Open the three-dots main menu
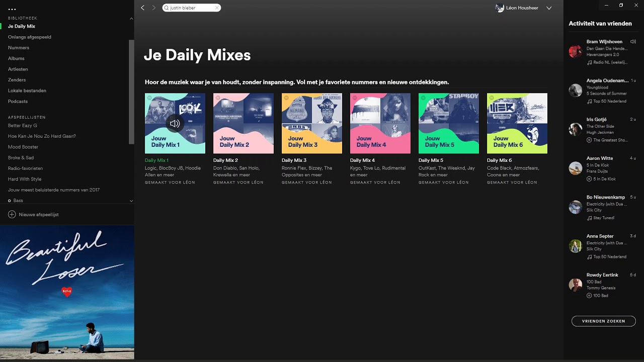 pos(12,9)
